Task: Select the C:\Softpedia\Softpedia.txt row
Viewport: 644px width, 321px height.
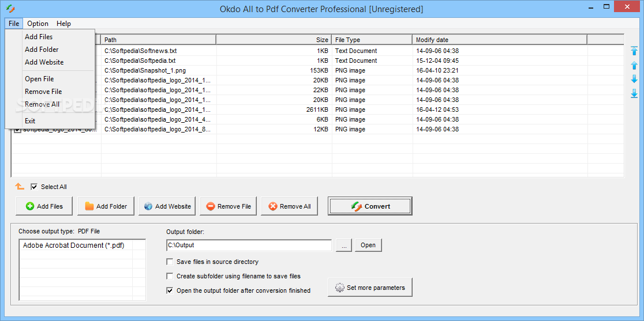Action: click(x=317, y=61)
